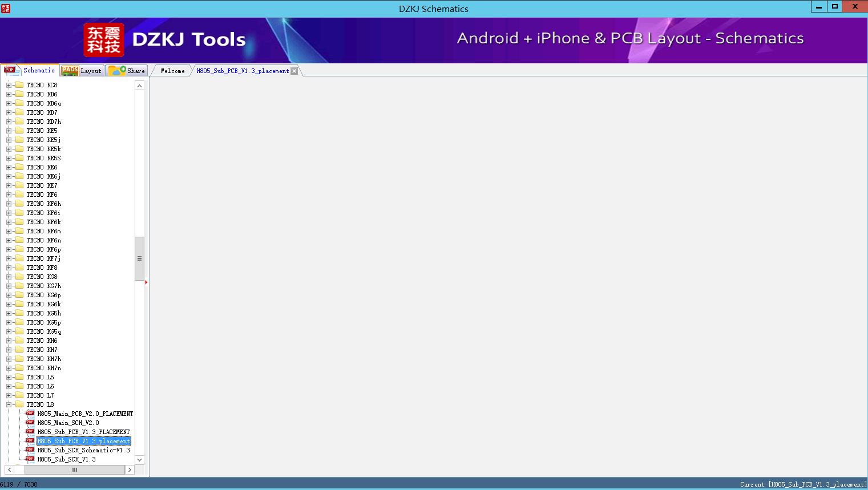Select the TECNO KH7n tree row
Screen dimensions: 868x490
tap(43, 368)
